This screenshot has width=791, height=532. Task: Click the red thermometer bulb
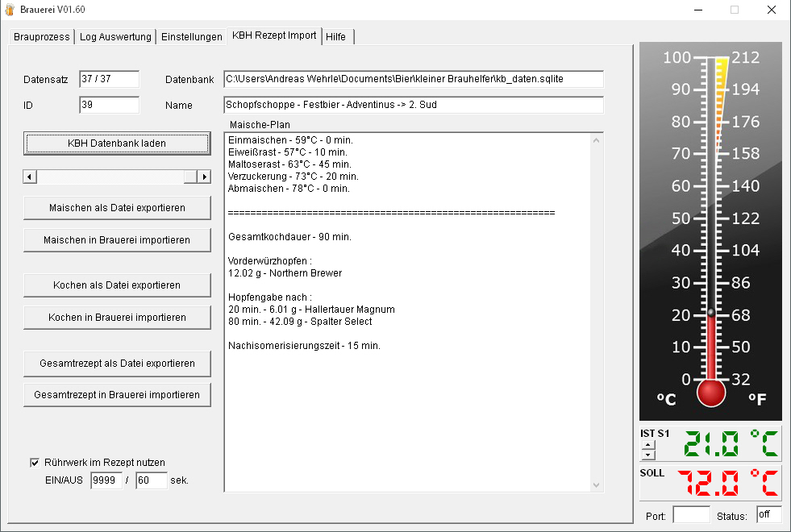[x=710, y=393]
